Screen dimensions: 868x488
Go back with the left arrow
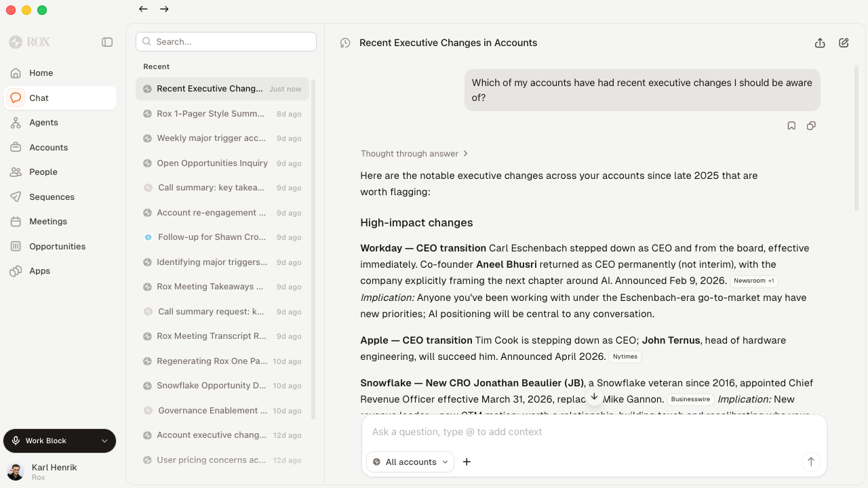[x=143, y=9]
